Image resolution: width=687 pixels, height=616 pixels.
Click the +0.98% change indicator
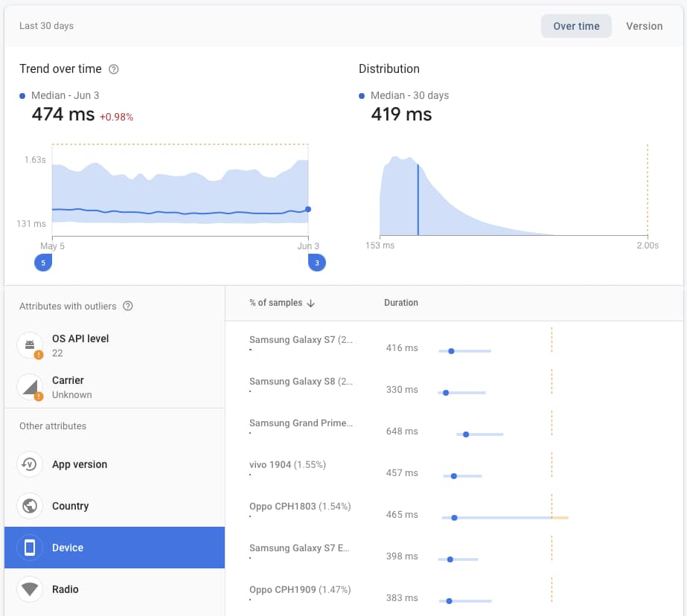(116, 117)
